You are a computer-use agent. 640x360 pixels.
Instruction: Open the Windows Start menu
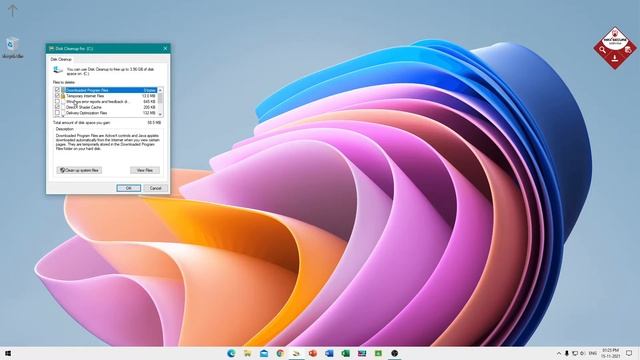coord(7,353)
